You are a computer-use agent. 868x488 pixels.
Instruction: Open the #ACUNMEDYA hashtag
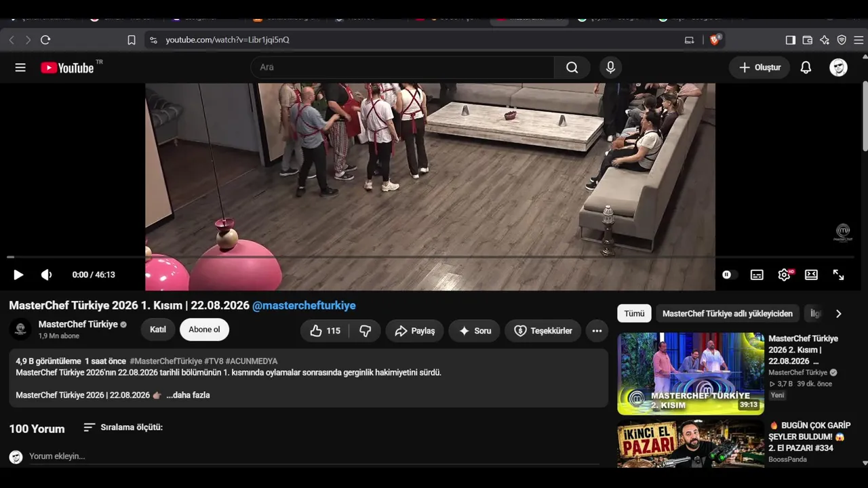(252, 361)
